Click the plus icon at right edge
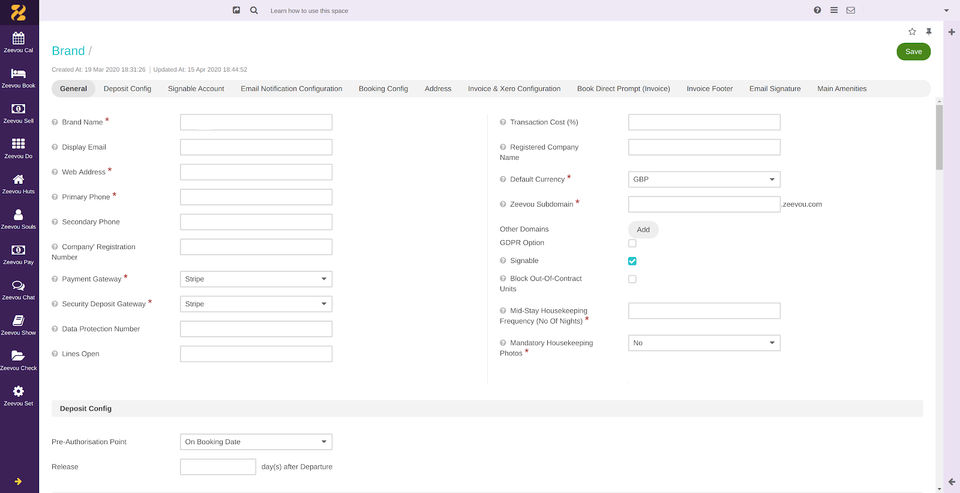 tap(951, 32)
